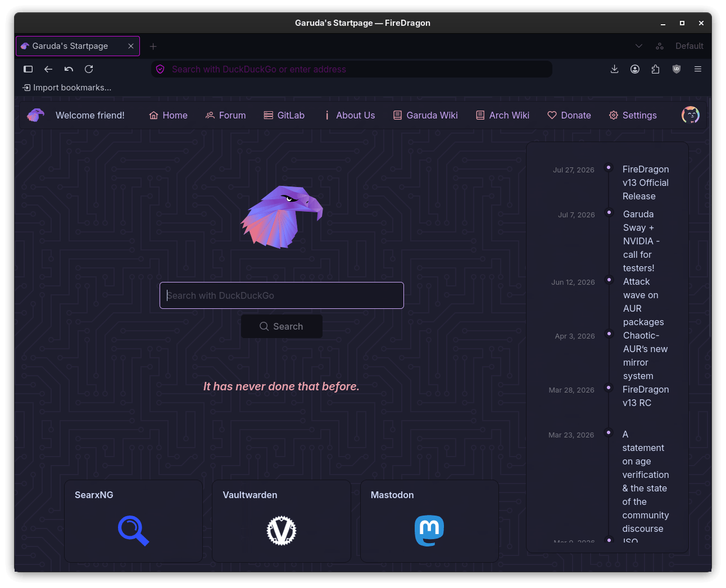Open FireDragon v13 RC news
726x588 pixels.
pos(646,396)
